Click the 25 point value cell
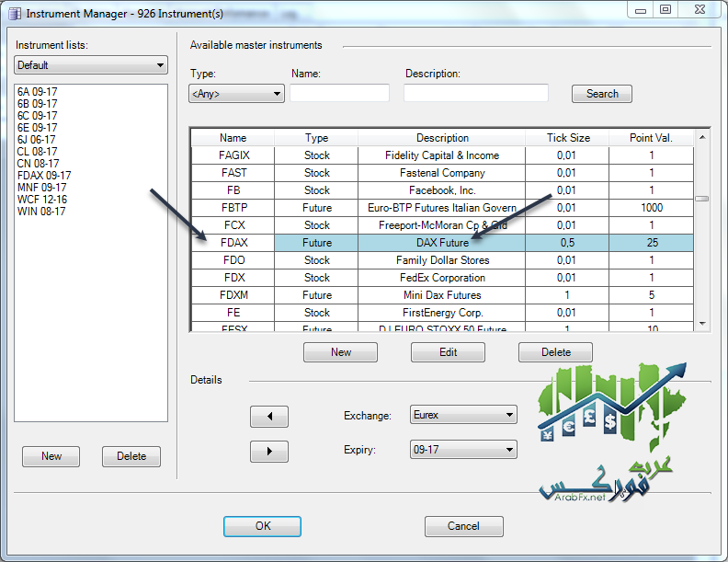This screenshot has height=562, width=728. pos(652,243)
